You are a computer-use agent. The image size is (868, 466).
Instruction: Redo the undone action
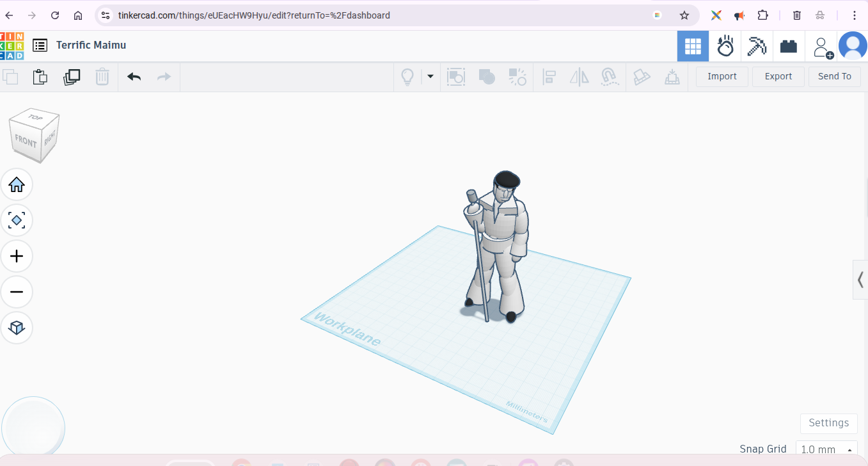164,77
